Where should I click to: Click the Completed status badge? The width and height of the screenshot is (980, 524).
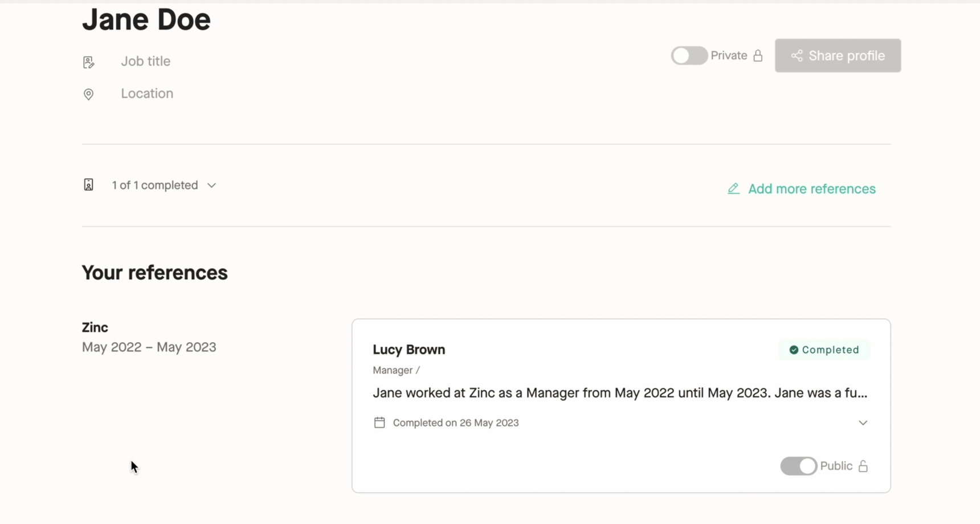pyautogui.click(x=824, y=350)
